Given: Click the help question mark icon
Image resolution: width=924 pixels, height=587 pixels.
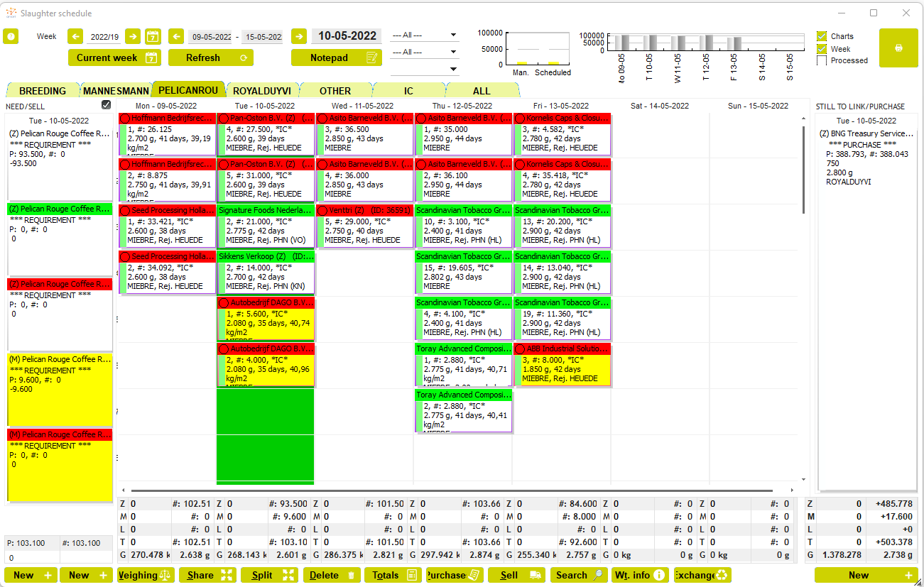Looking at the screenshot, I should point(11,36).
